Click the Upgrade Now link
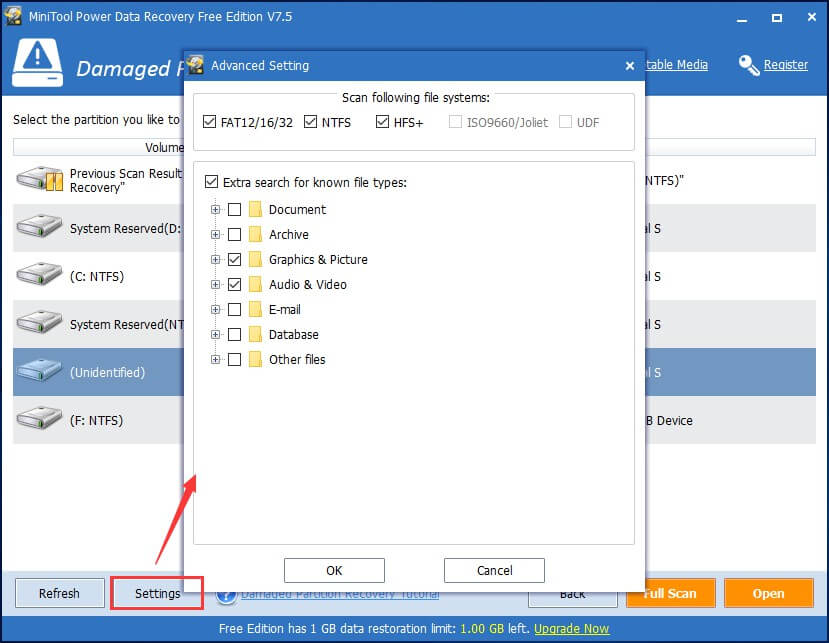Image resolution: width=829 pixels, height=643 pixels. (572, 629)
